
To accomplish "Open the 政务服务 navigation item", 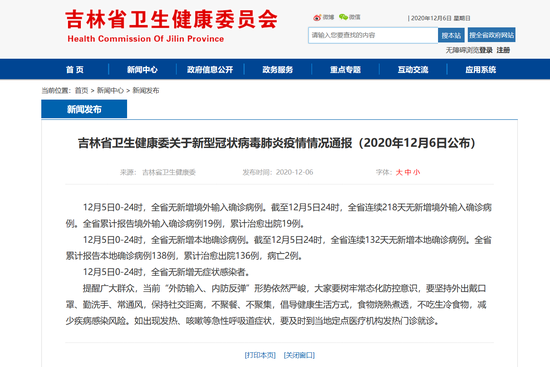I will (277, 69).
